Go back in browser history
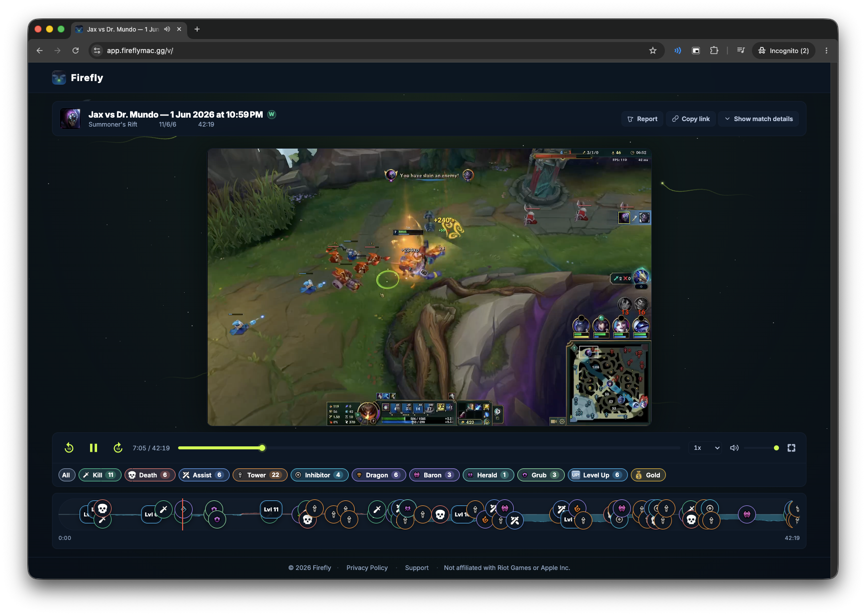Viewport: 866px width, 616px height. pyautogui.click(x=40, y=51)
